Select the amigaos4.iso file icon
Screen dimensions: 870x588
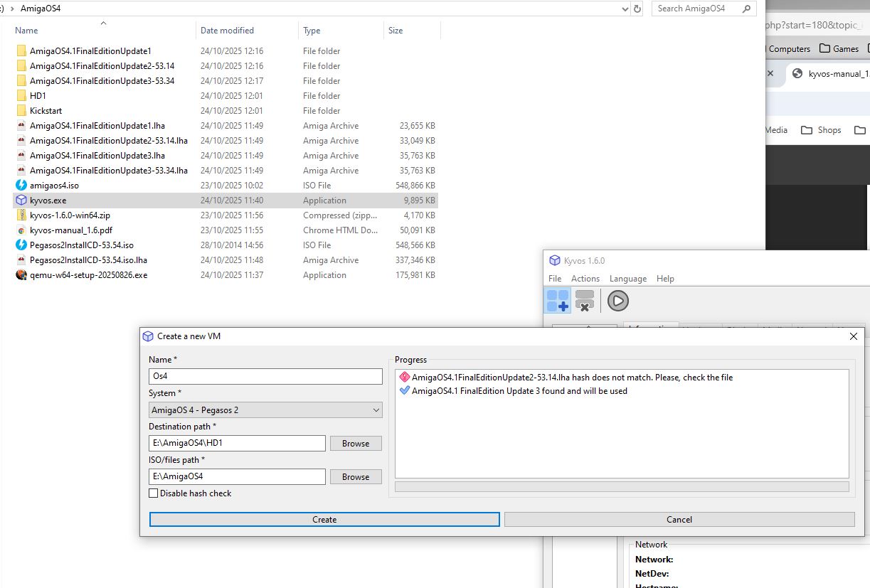coord(21,186)
